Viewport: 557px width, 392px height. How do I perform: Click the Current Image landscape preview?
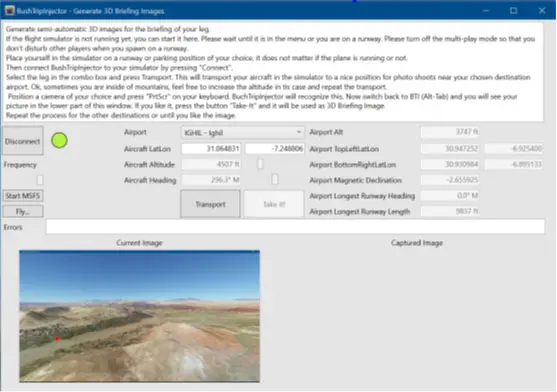(140, 316)
